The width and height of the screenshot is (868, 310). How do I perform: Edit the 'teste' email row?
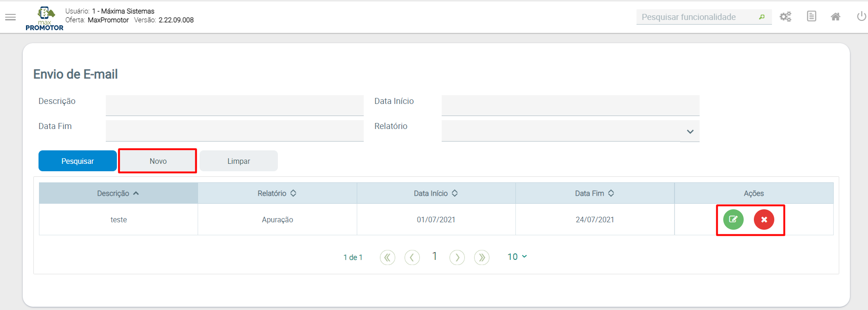tap(733, 220)
